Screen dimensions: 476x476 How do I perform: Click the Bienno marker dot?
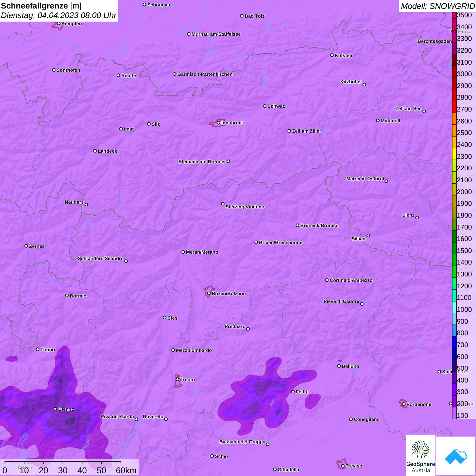[55, 409]
